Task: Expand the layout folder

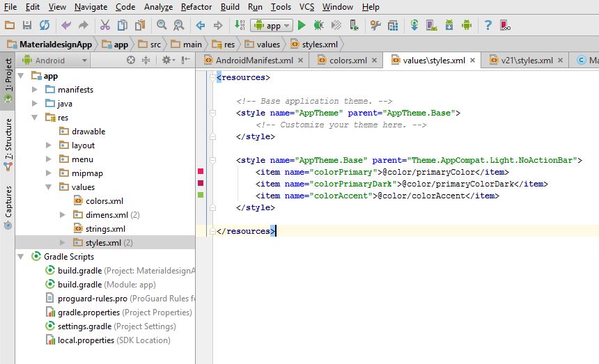Action: [x=49, y=145]
